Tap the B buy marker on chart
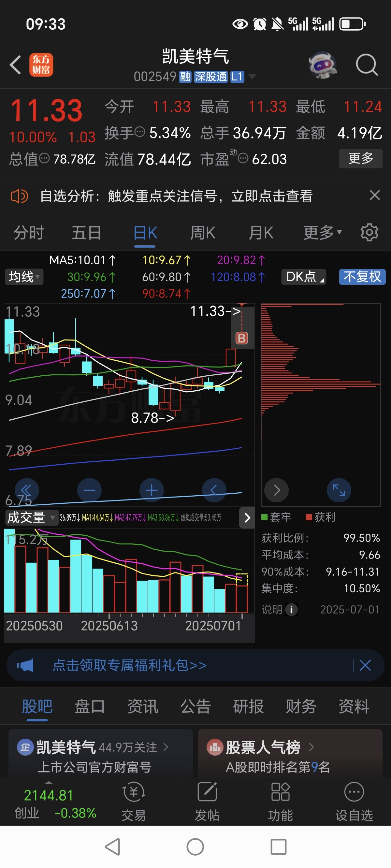 pyautogui.click(x=241, y=338)
